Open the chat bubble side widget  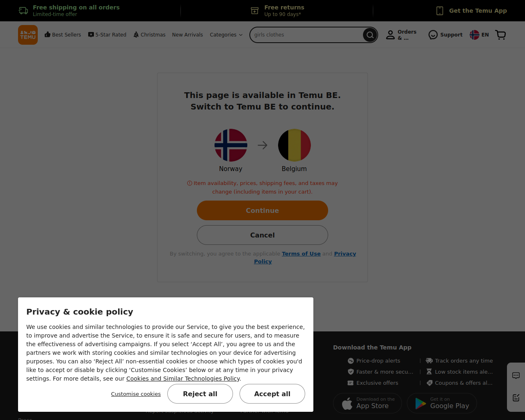pos(516,375)
